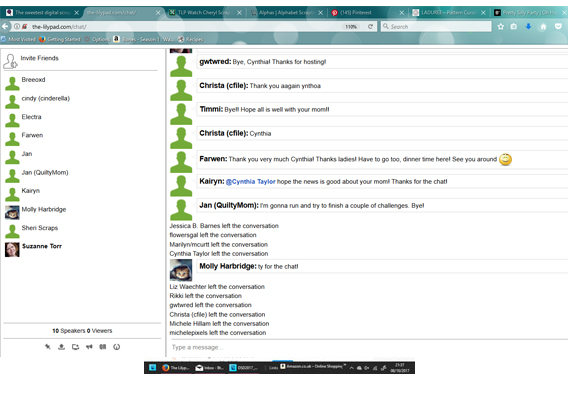This screenshot has height=393, width=568.
Task: Switch to the TLP Watch Cheryl Scrap tab
Action: 205,13
